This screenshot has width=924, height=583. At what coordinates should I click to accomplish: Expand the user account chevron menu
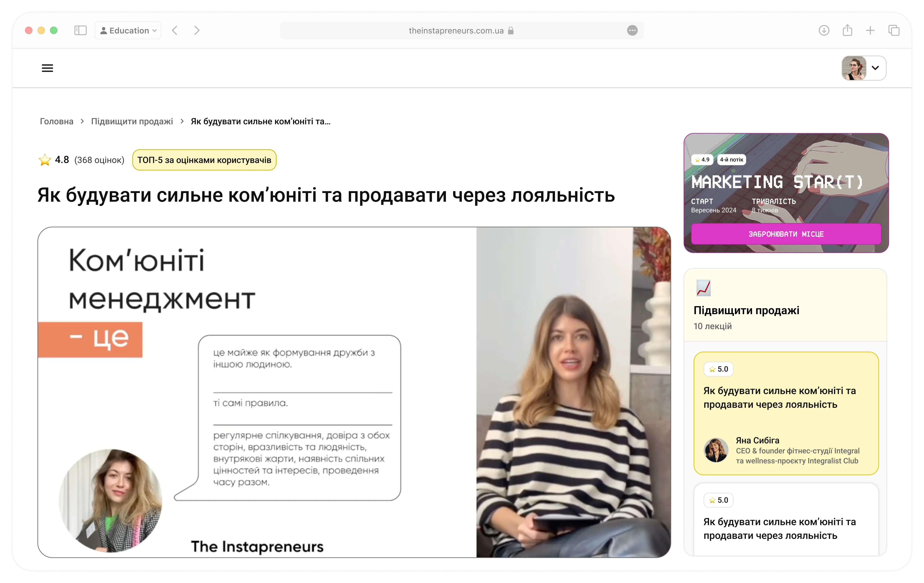875,68
